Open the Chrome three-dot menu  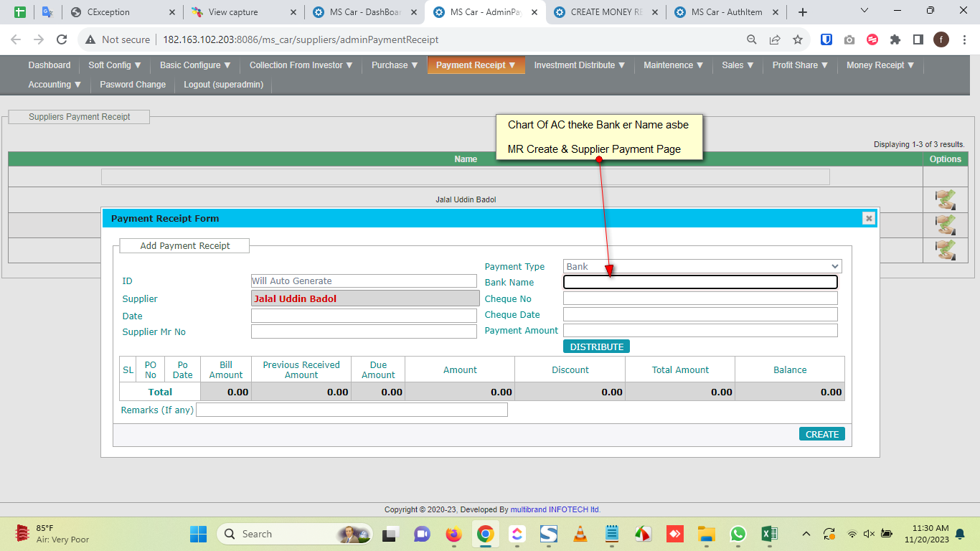pos(965,39)
